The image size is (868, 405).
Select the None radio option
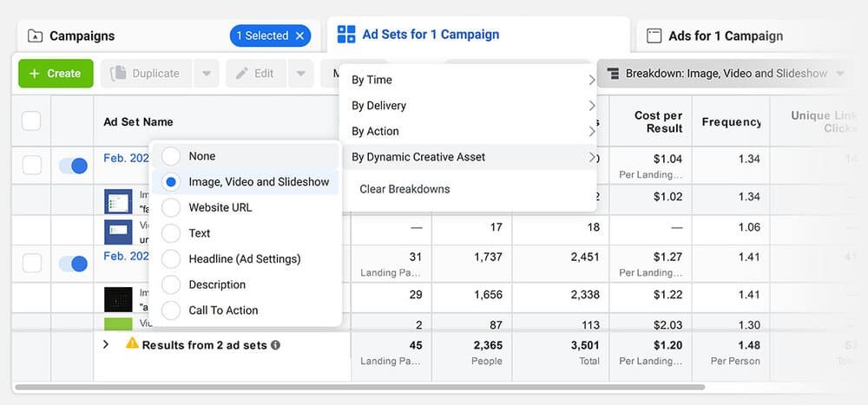click(171, 157)
